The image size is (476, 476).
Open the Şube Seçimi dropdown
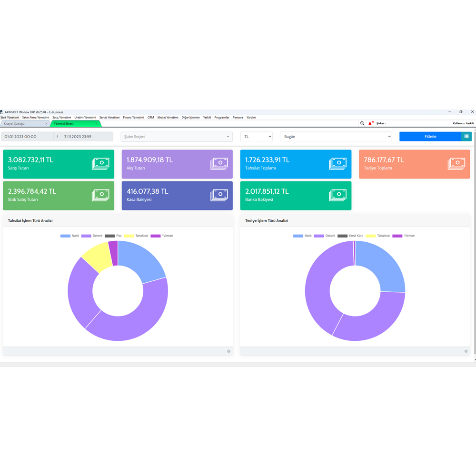[177, 137]
